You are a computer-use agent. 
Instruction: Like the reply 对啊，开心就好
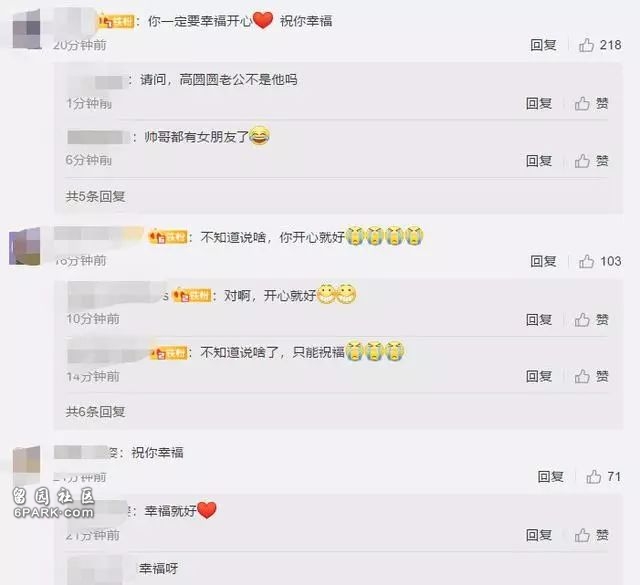[591, 319]
